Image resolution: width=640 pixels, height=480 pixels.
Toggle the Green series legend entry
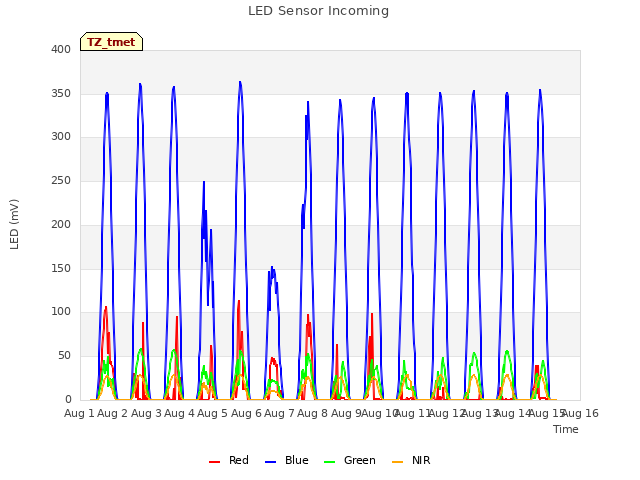click(x=349, y=460)
